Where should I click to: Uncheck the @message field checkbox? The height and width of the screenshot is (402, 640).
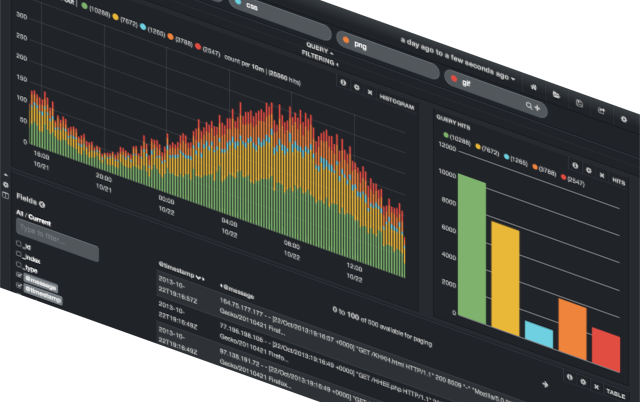tap(19, 275)
